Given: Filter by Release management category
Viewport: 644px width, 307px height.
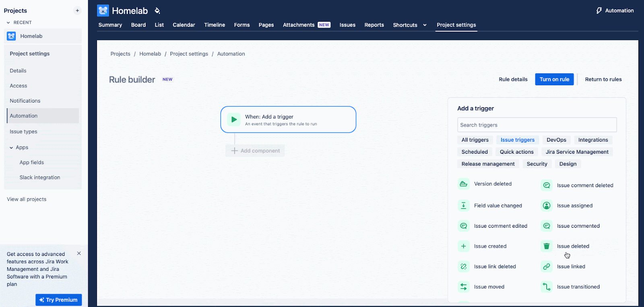Looking at the screenshot, I should click(488, 164).
